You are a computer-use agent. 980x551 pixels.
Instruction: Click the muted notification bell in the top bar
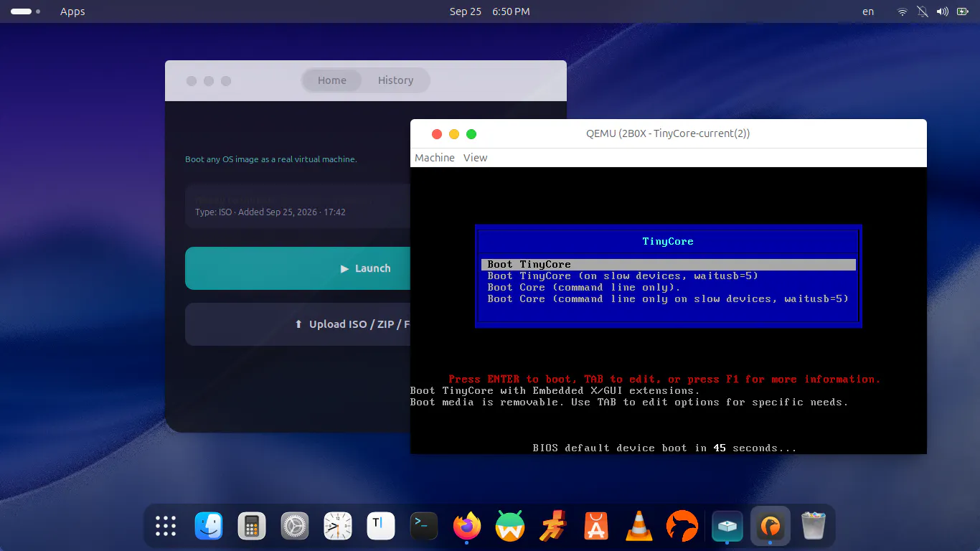click(923, 11)
